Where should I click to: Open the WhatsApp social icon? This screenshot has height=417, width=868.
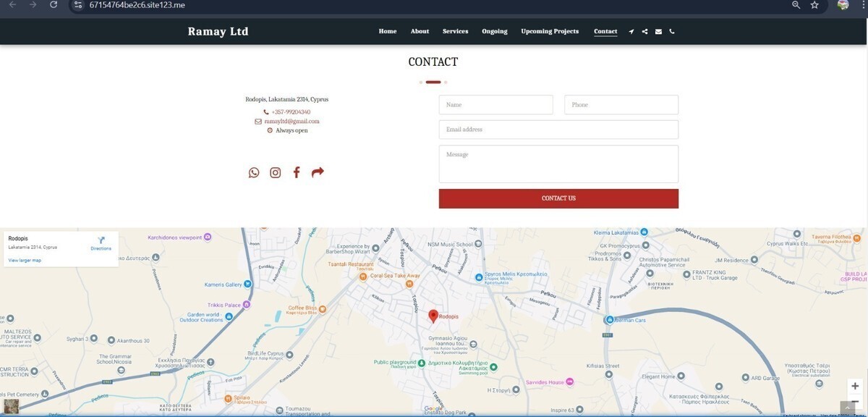tap(254, 172)
